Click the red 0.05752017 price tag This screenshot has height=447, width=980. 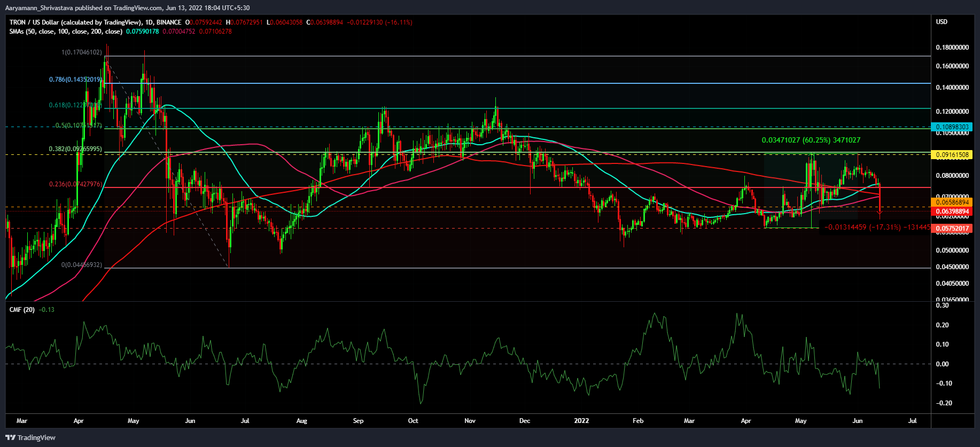pyautogui.click(x=952, y=229)
